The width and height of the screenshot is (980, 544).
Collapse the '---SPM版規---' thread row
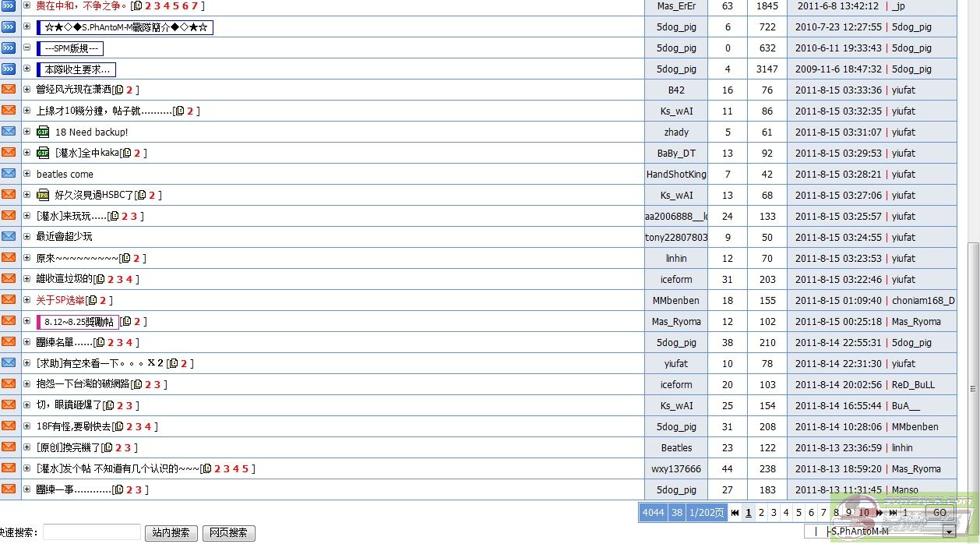pos(27,48)
